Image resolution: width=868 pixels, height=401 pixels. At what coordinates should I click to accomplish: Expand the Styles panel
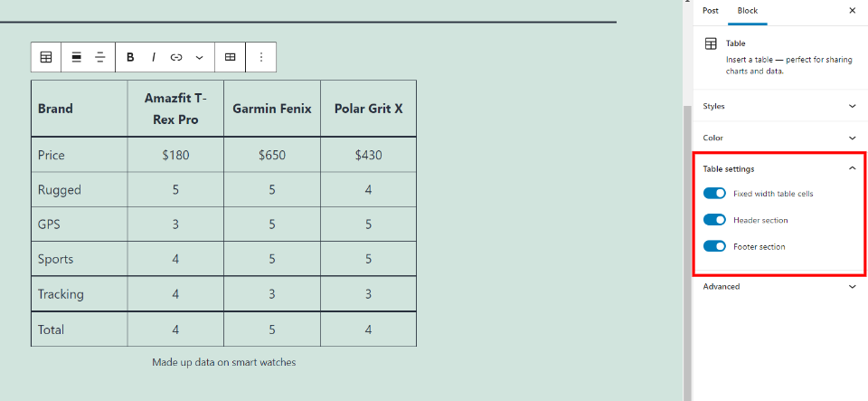779,106
